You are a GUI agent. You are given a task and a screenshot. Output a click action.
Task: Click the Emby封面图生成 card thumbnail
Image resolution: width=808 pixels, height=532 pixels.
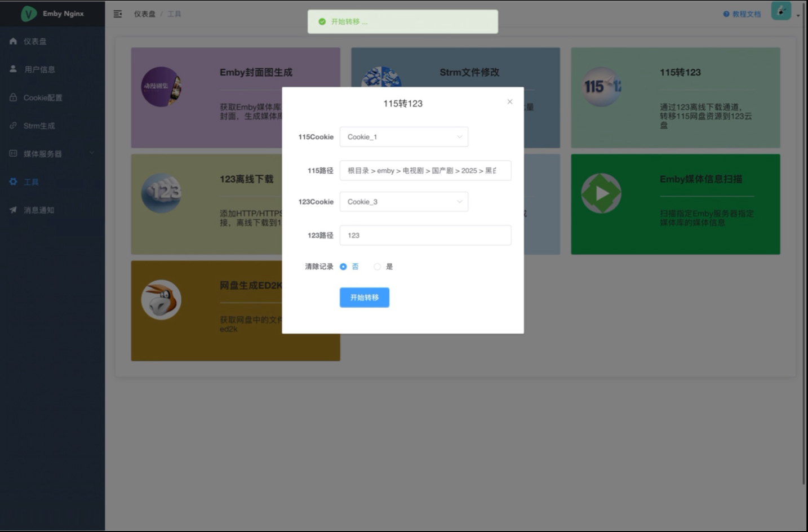161,87
